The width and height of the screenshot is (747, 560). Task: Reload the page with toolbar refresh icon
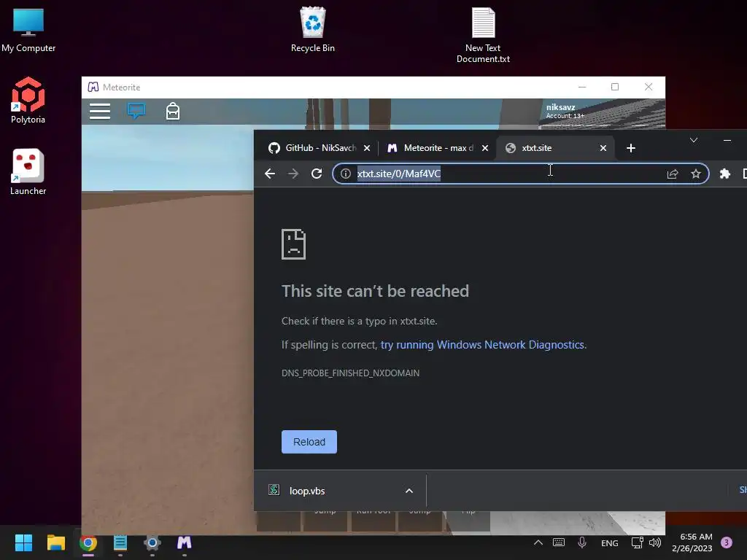click(x=317, y=174)
